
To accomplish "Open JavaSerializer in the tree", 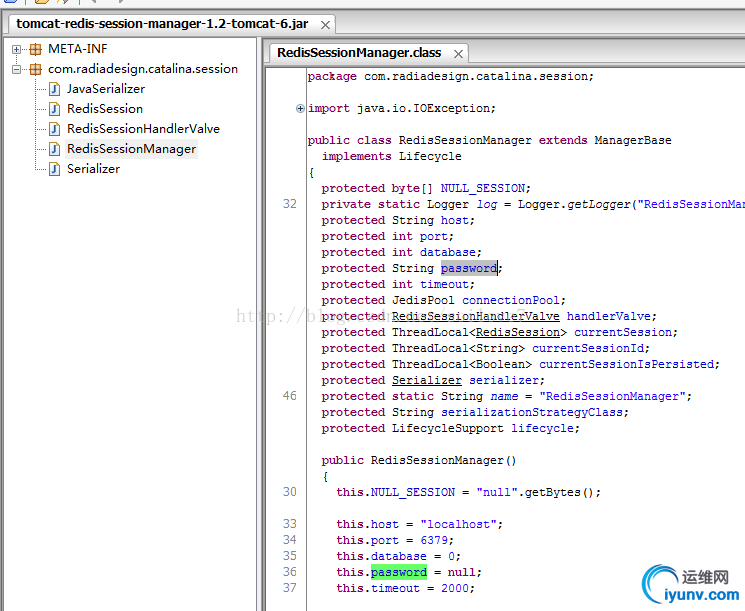I will [x=106, y=89].
